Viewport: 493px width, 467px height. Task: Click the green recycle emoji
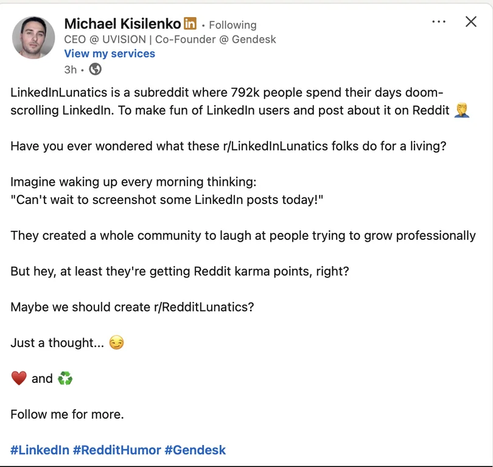click(65, 378)
